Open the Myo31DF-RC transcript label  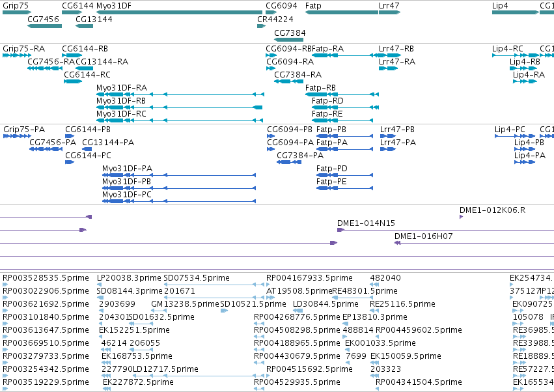point(121,114)
